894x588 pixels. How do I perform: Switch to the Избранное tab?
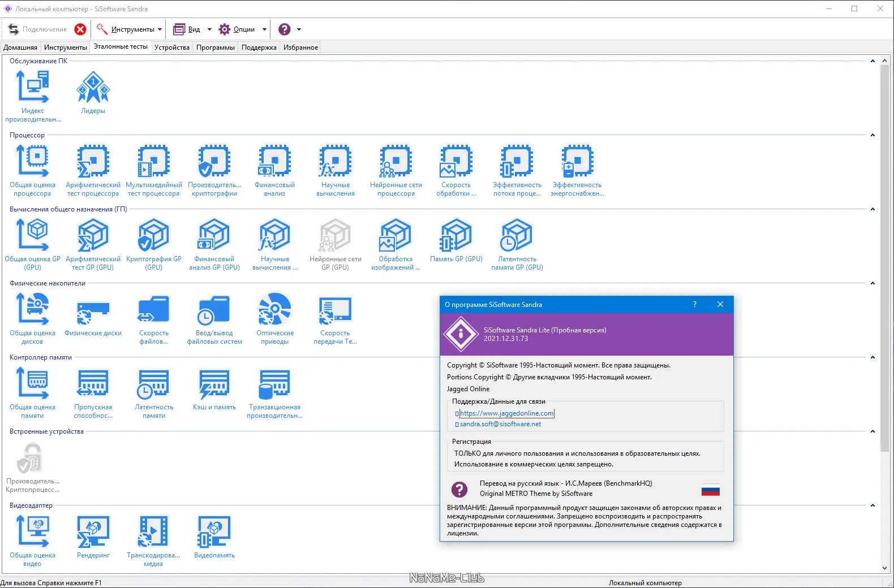[x=300, y=47]
